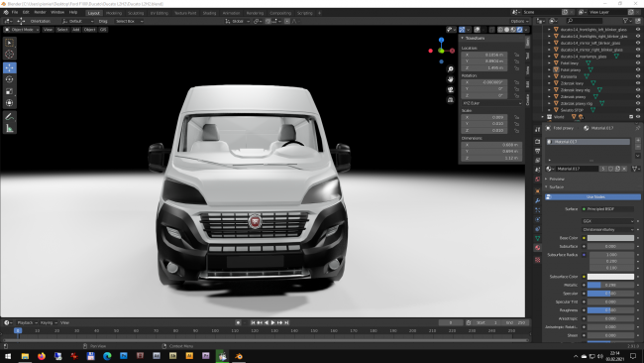This screenshot has width=644, height=363.
Task: Enable fake user shield for Material.017
Action: coord(610,169)
